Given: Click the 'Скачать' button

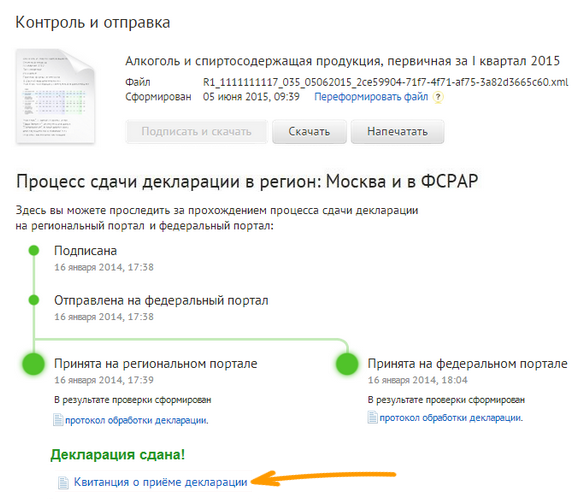Looking at the screenshot, I should (x=309, y=131).
